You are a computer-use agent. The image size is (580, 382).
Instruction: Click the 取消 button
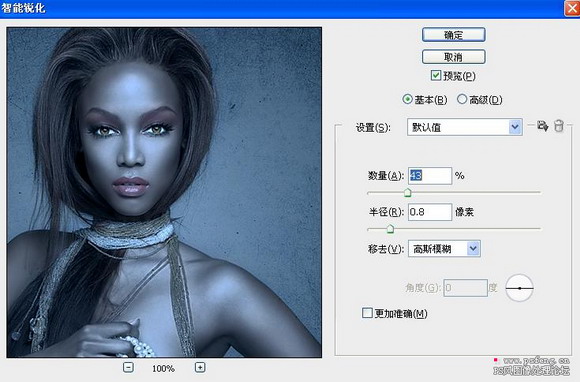pyautogui.click(x=453, y=57)
